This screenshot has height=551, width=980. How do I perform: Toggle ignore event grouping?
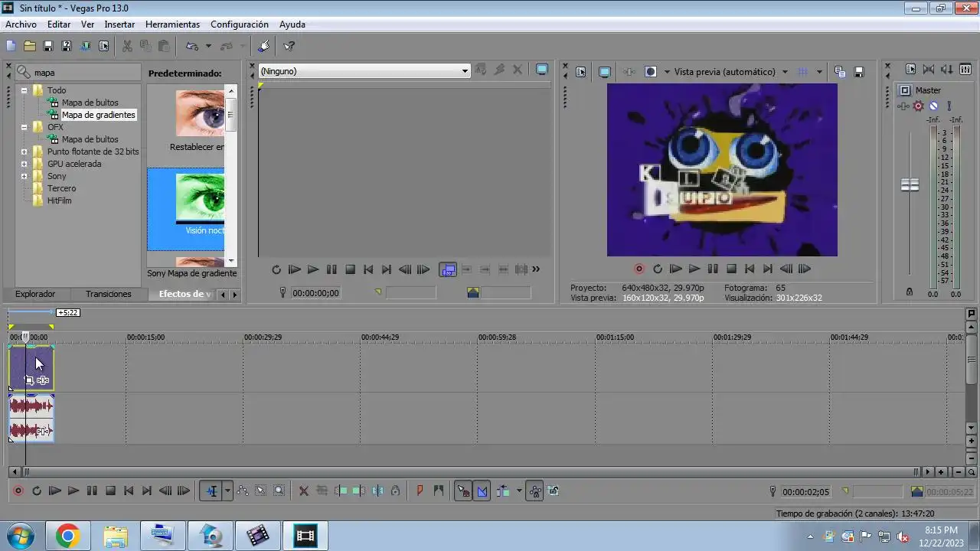(x=554, y=491)
